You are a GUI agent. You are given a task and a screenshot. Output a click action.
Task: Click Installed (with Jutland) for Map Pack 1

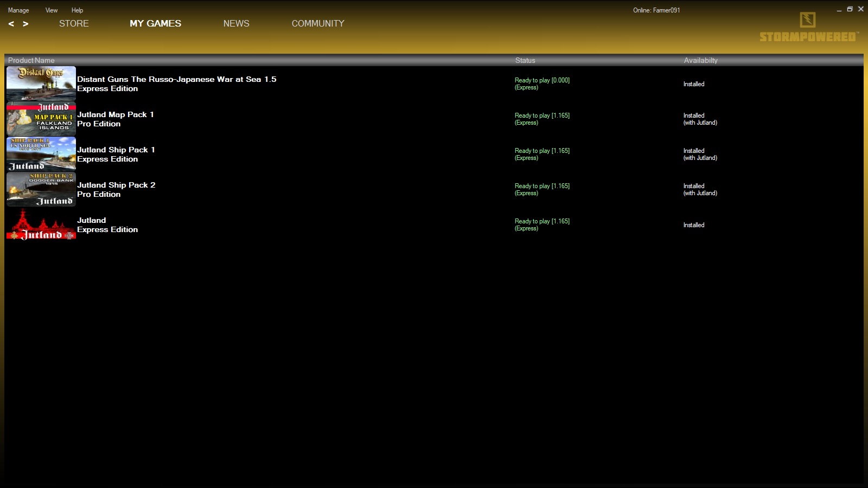click(700, 119)
